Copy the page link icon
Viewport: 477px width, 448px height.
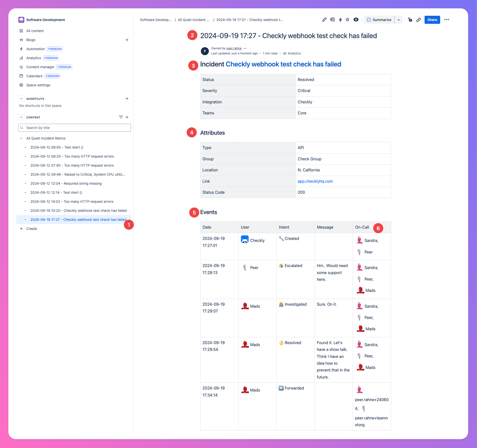[x=418, y=20]
